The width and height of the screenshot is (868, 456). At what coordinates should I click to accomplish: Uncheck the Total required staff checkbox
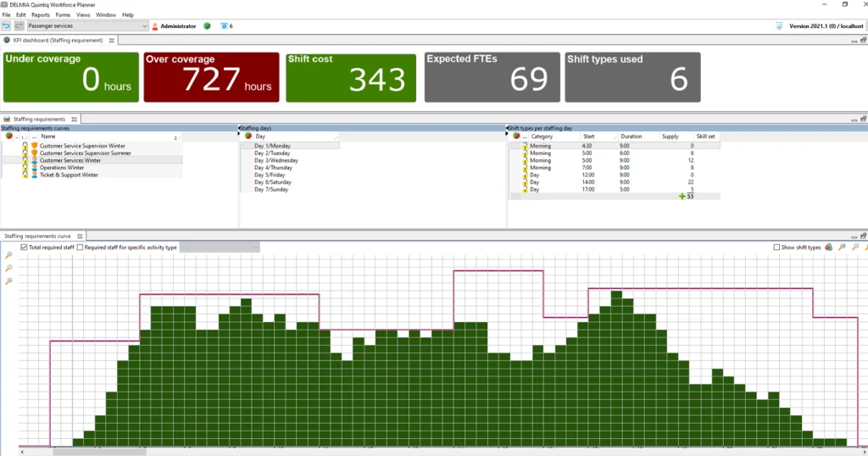[23, 247]
